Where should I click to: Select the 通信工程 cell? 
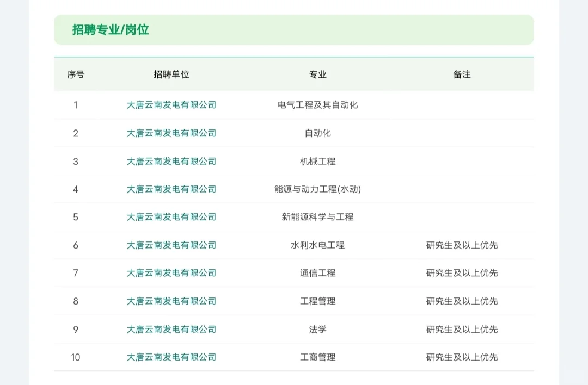(317, 273)
